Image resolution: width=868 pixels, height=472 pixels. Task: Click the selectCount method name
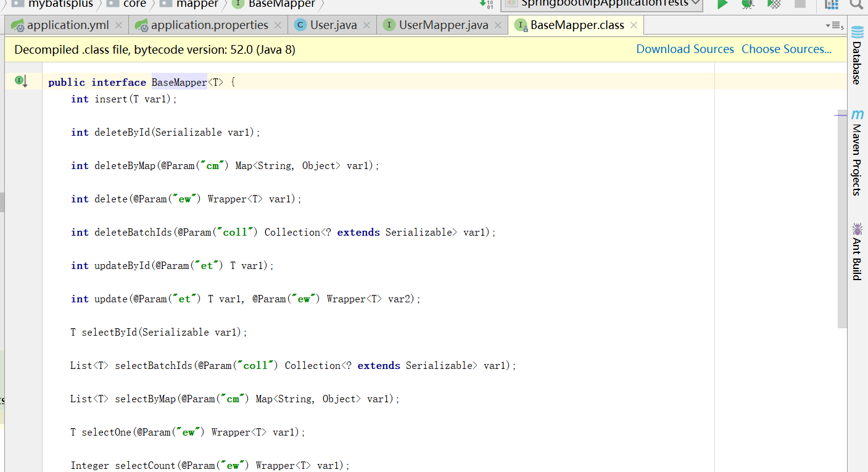[145, 465]
